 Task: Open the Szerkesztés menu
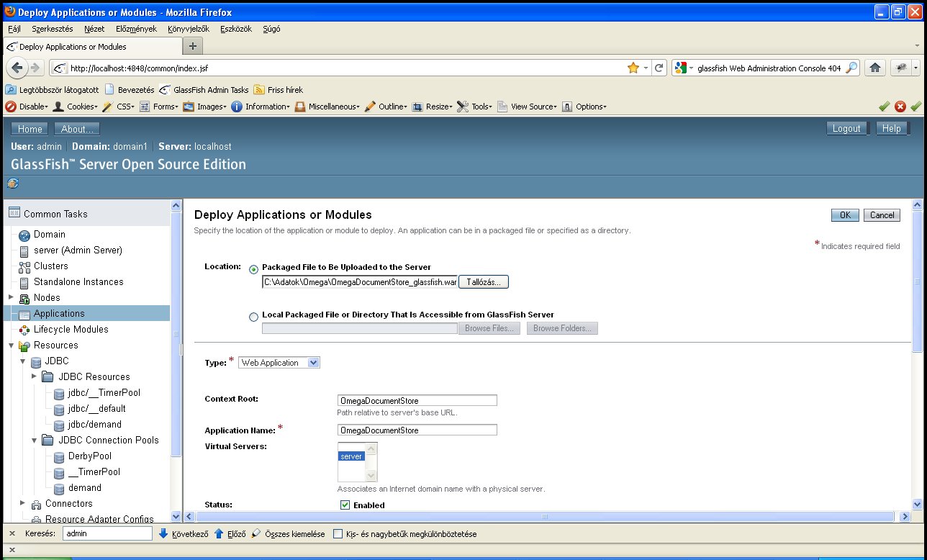[53, 29]
